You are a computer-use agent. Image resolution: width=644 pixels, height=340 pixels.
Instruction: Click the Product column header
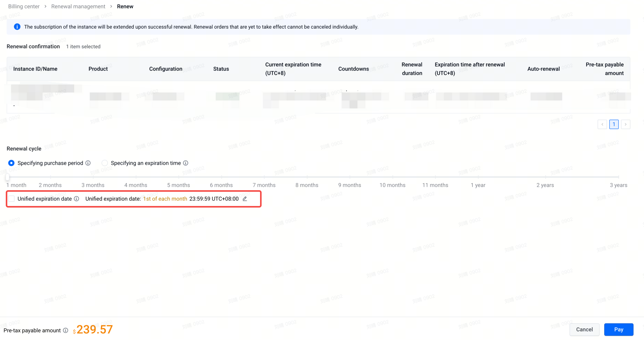[x=98, y=69]
